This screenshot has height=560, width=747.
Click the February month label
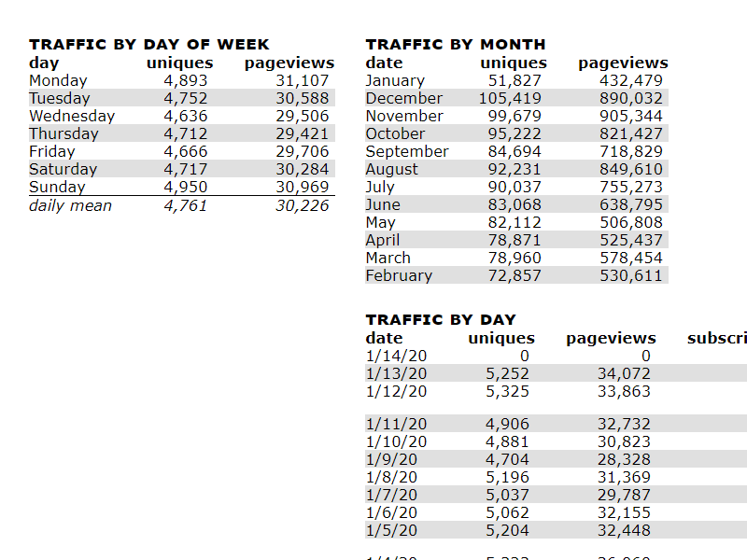click(x=399, y=275)
